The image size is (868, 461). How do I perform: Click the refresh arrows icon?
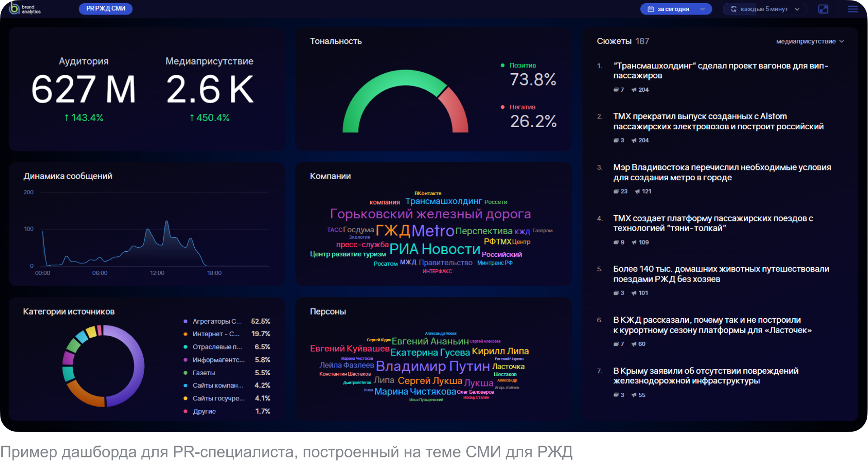point(733,9)
